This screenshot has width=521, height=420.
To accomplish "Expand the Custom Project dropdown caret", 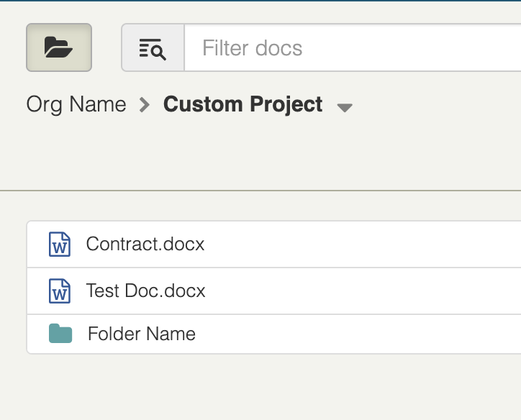I will click(x=345, y=108).
